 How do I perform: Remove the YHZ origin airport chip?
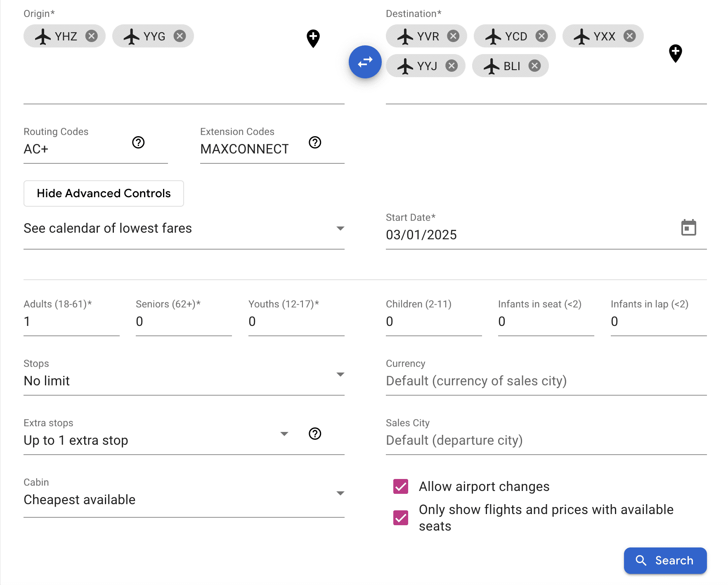pos(92,36)
